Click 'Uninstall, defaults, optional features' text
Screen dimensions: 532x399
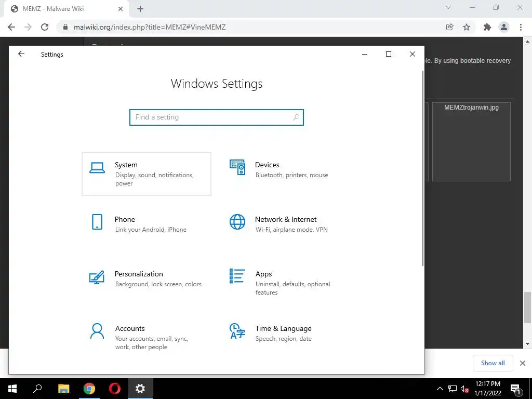point(293,288)
